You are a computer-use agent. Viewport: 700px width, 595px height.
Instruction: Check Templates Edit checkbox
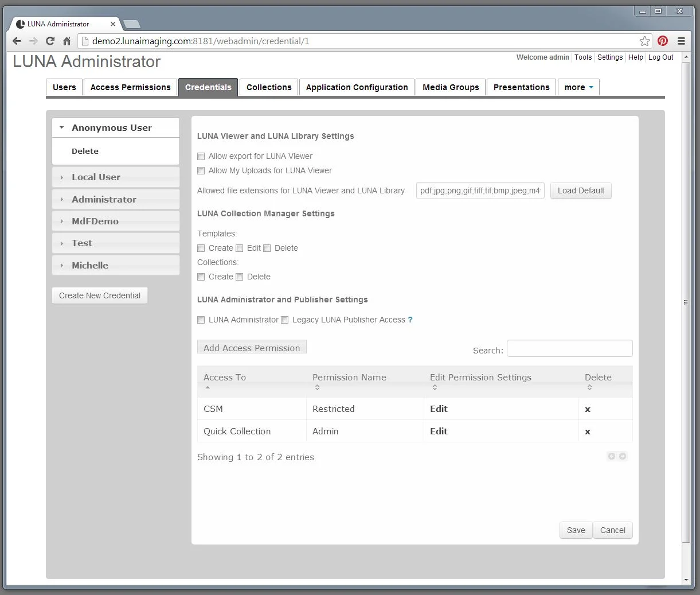[240, 248]
